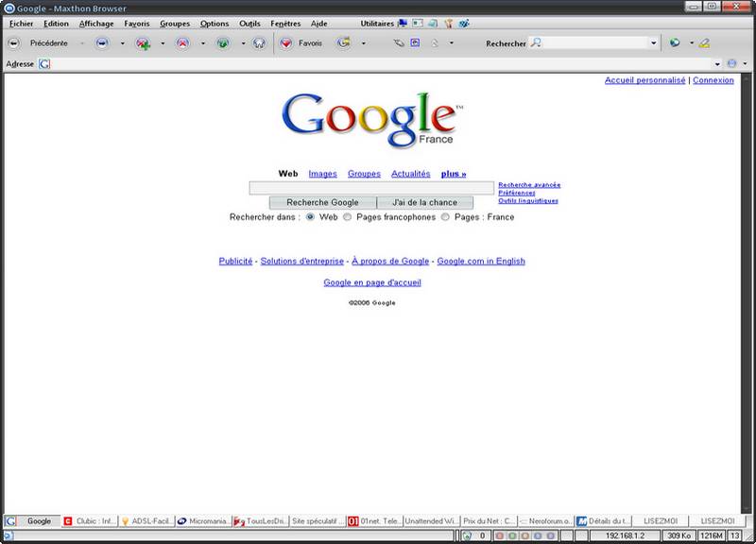756x544 pixels.
Task: Expand the Adresse bar history dropdown
Action: 717,63
